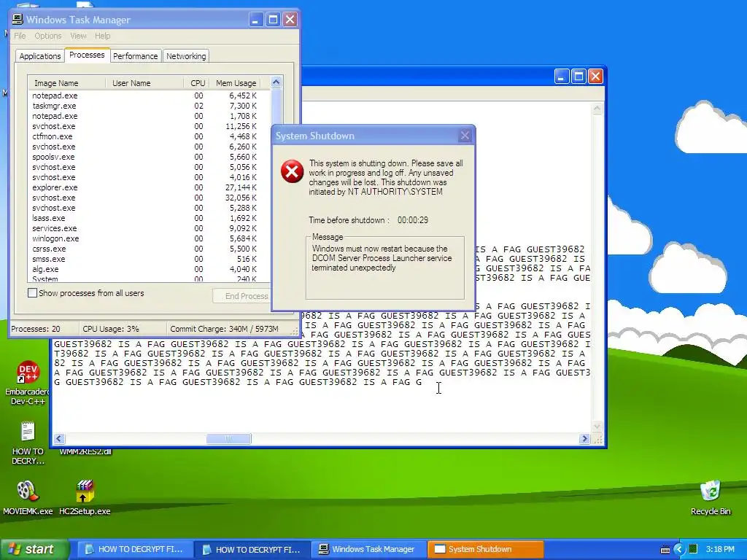The height and width of the screenshot is (560, 747).
Task: Open the Options menu in Task Manager
Action: pyautogui.click(x=48, y=36)
